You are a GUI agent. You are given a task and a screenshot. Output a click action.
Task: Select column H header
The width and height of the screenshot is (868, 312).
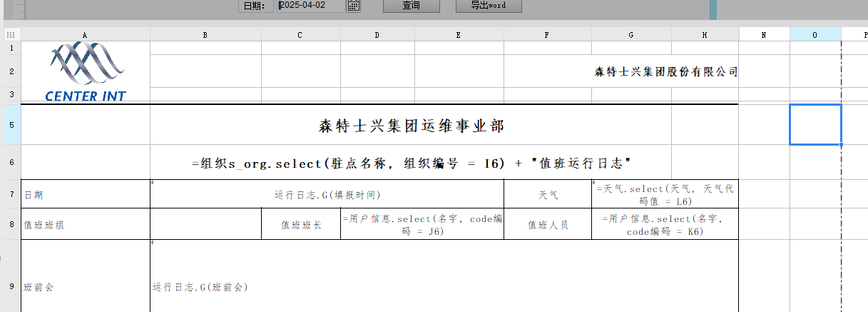705,34
